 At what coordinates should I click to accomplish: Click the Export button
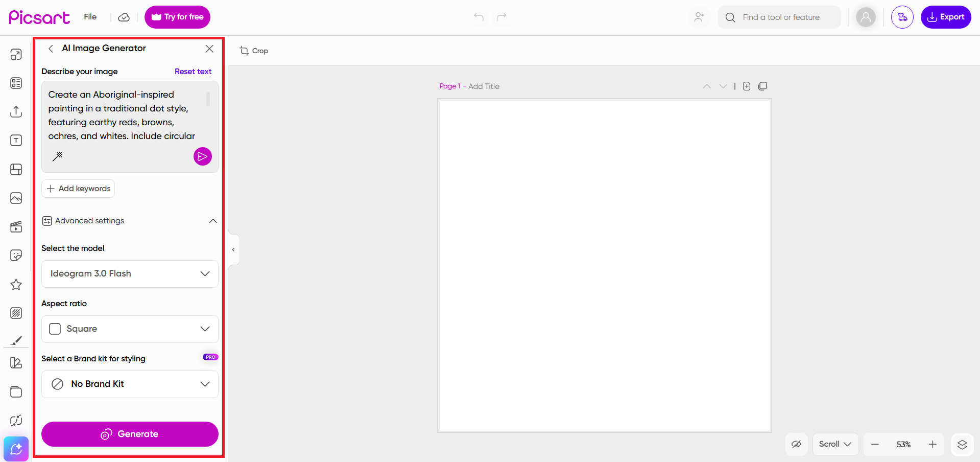pyautogui.click(x=946, y=17)
